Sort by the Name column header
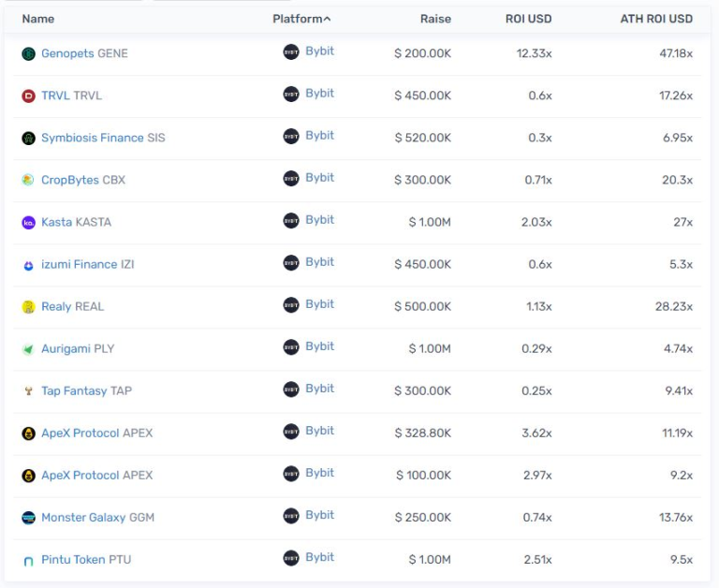The height and width of the screenshot is (588, 719). pyautogui.click(x=38, y=19)
